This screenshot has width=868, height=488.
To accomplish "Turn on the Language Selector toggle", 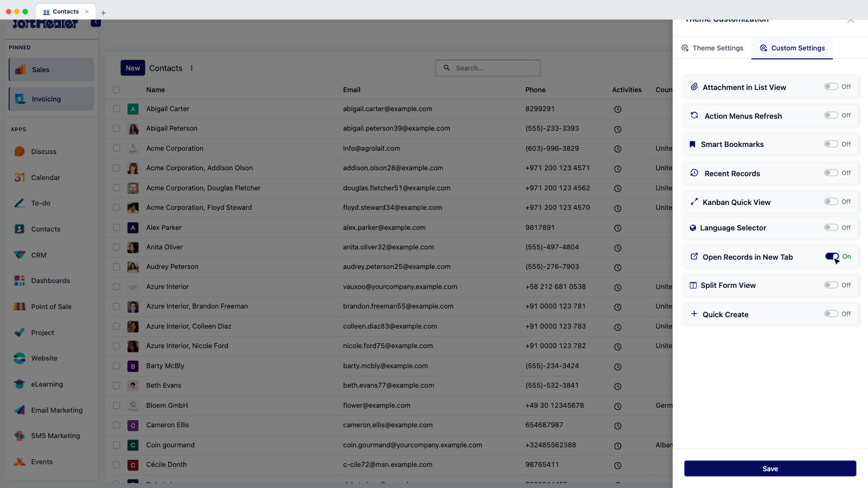I will 831,228.
